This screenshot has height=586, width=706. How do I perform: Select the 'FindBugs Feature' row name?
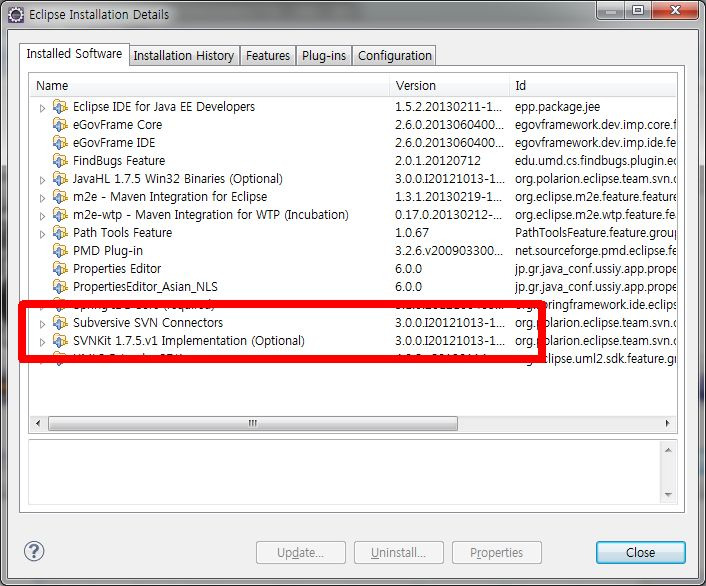(x=119, y=161)
